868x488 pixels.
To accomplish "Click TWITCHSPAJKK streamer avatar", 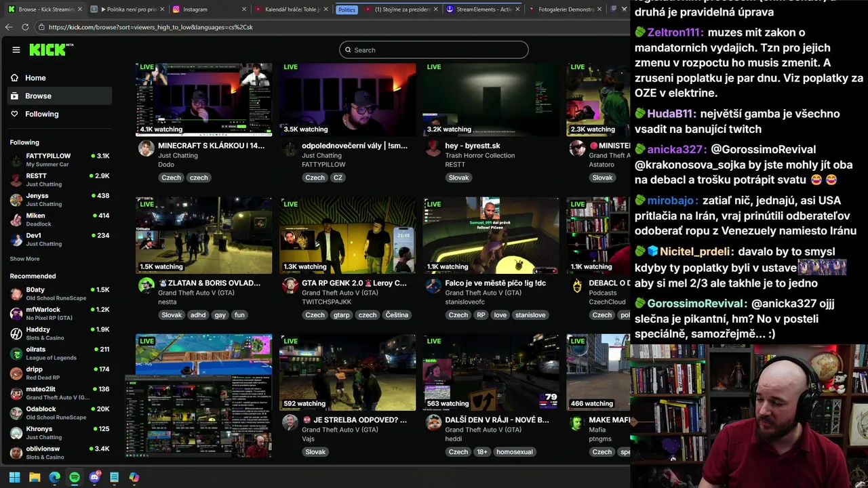I will [290, 285].
